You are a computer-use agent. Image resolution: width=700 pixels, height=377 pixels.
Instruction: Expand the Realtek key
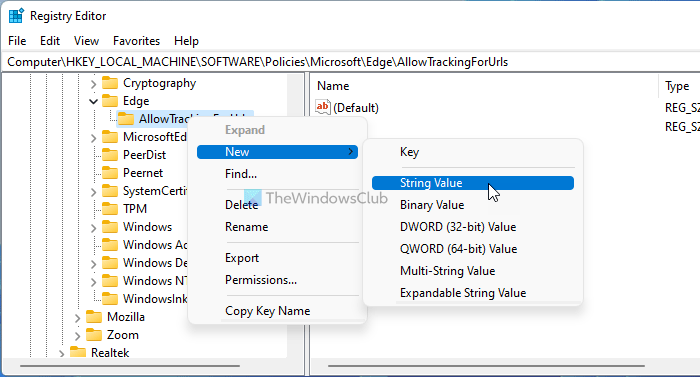tap(61, 353)
